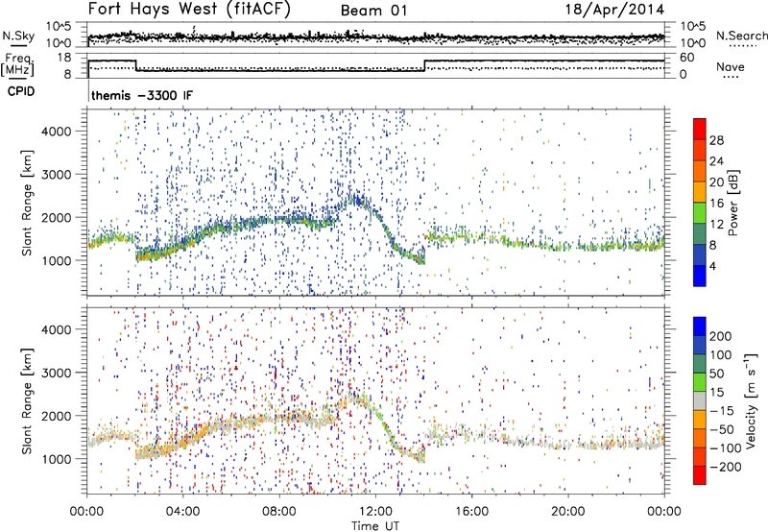This screenshot has height=532, width=768.
Task: Click the '28' tick on Power scale
Action: [x=716, y=140]
